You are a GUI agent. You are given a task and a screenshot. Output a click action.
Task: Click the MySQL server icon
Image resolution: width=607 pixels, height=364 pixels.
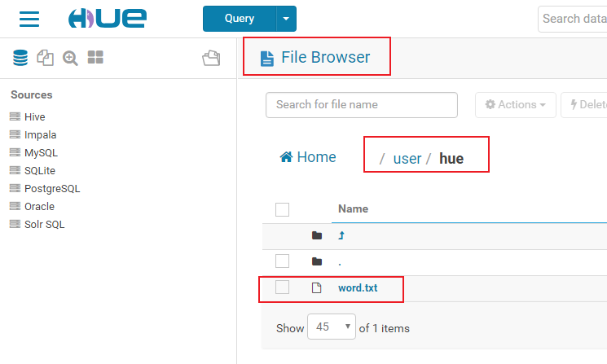15,152
